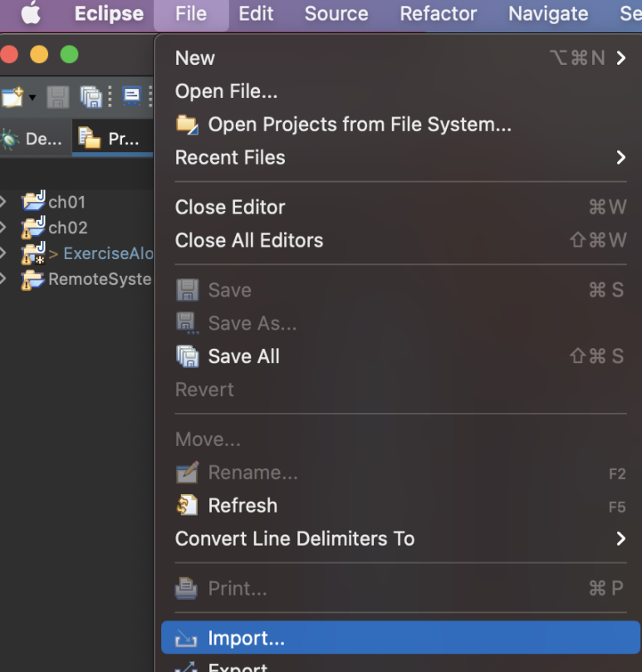642x672 pixels.
Task: Close the Eclipse window (red button)
Action: click(x=9, y=55)
